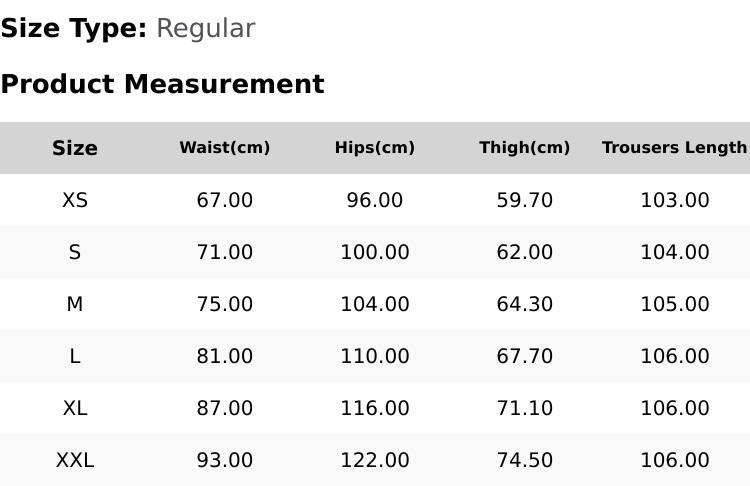Select the S size row label
Viewport: 750px width, 486px height.
[75, 252]
